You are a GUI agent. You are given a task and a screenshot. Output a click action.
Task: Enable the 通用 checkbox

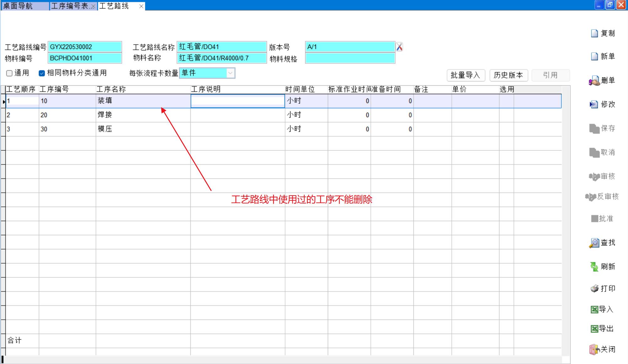pos(9,73)
